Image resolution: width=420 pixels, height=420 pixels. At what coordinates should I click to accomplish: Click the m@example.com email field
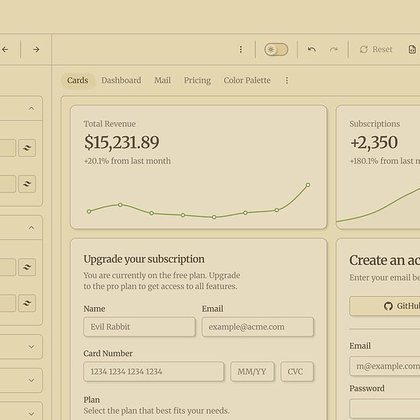coord(385,366)
